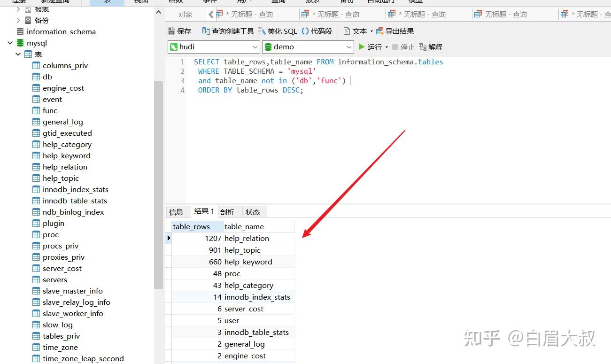Viewport: 611px width, 364px height.
Task: Switch to the 信息 message tab
Action: pyautogui.click(x=177, y=212)
